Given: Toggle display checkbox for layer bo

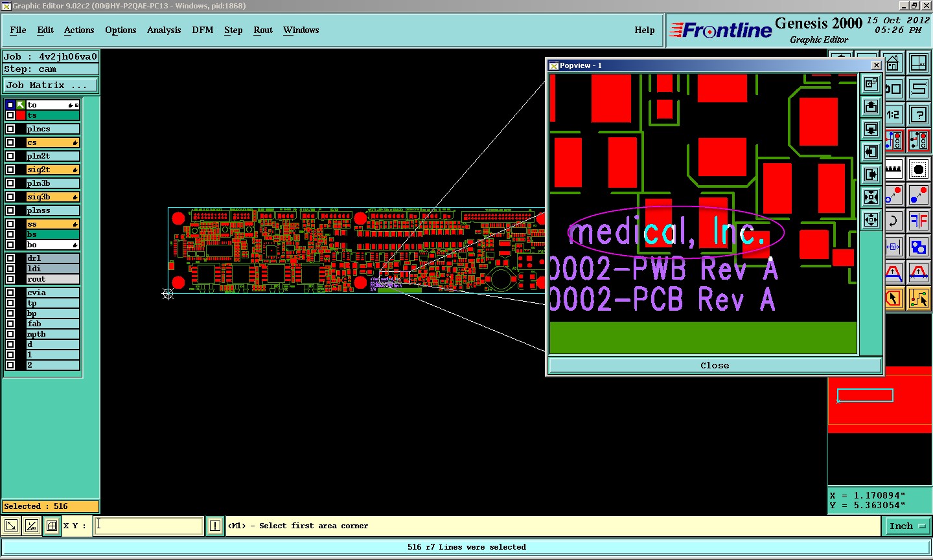Looking at the screenshot, I should pos(10,245).
